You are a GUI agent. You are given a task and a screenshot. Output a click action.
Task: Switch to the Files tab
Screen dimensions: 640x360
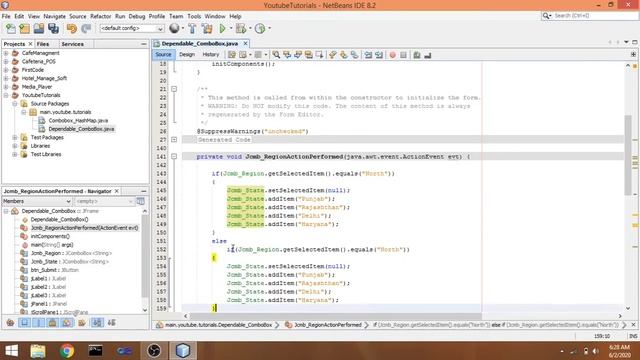[x=43, y=44]
